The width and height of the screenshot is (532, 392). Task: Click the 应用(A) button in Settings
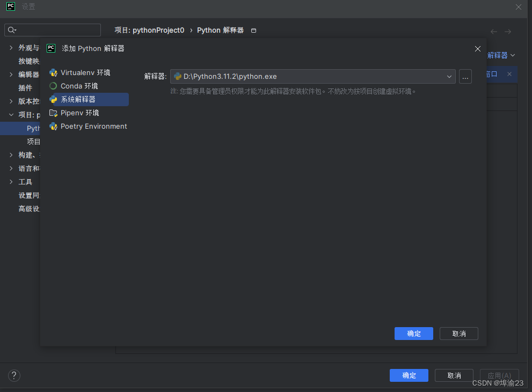[x=499, y=375]
